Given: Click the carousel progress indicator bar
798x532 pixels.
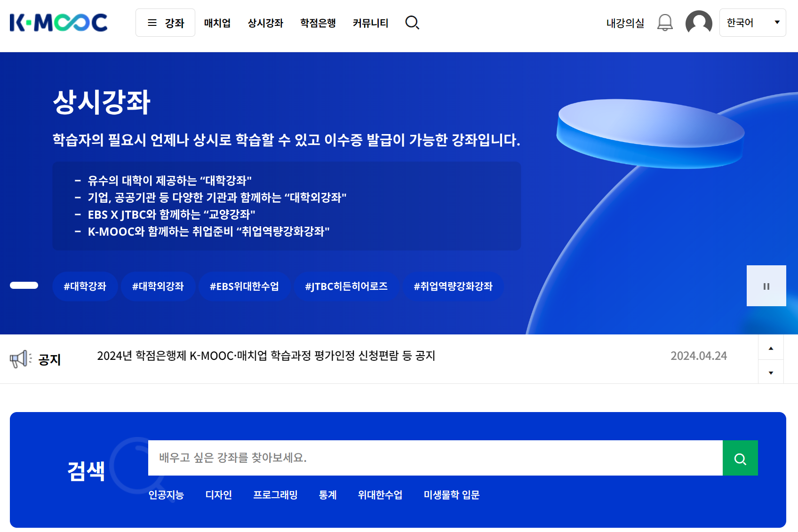Looking at the screenshot, I should 24,286.
